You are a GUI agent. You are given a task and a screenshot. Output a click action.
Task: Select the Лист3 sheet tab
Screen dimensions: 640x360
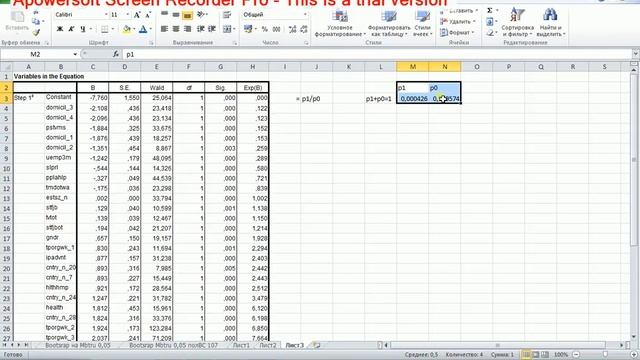click(x=295, y=345)
